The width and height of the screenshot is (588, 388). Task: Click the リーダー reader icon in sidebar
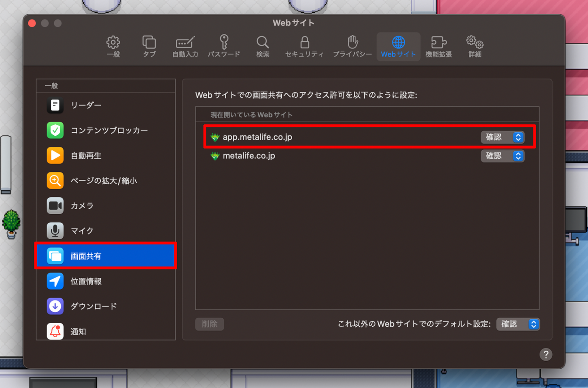(x=55, y=105)
